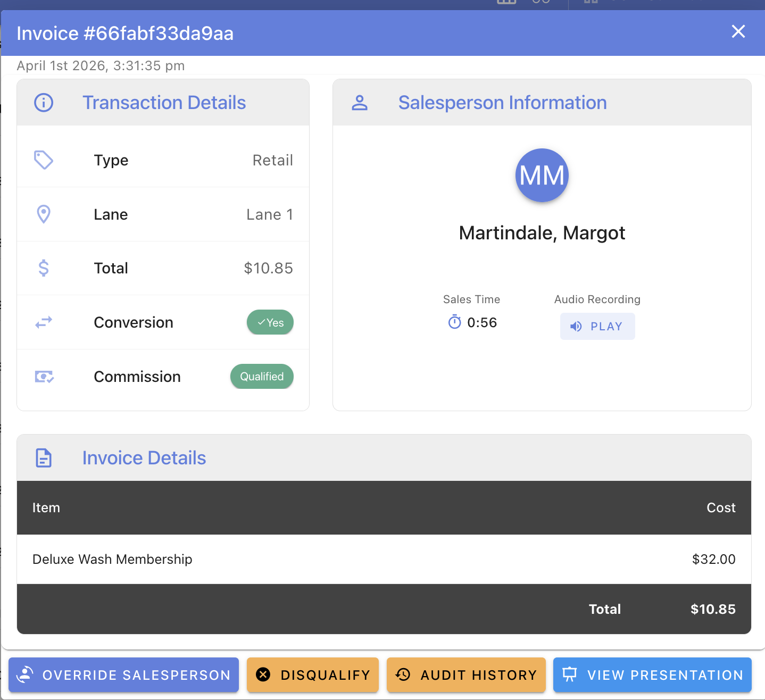The width and height of the screenshot is (765, 700).
Task: Click the person icon in Salesperson Information
Action: click(x=360, y=102)
